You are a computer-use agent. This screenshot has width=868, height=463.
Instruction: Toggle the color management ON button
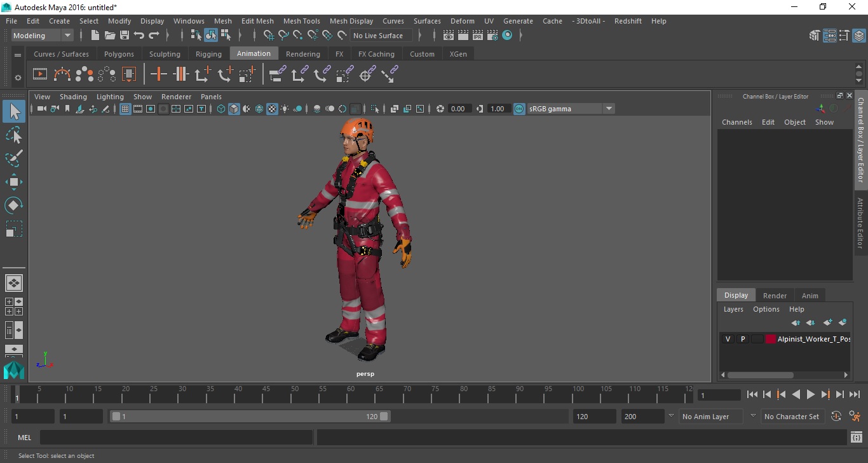[x=519, y=109]
